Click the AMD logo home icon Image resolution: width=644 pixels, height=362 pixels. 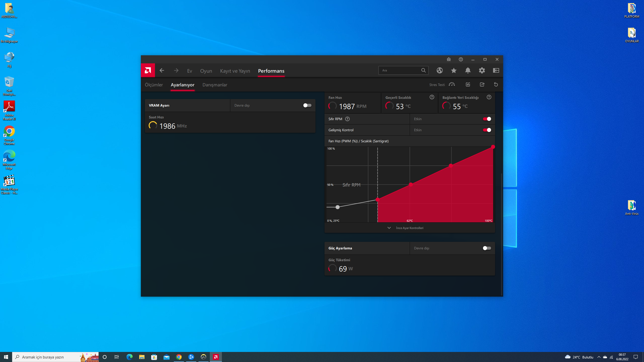pos(148,70)
